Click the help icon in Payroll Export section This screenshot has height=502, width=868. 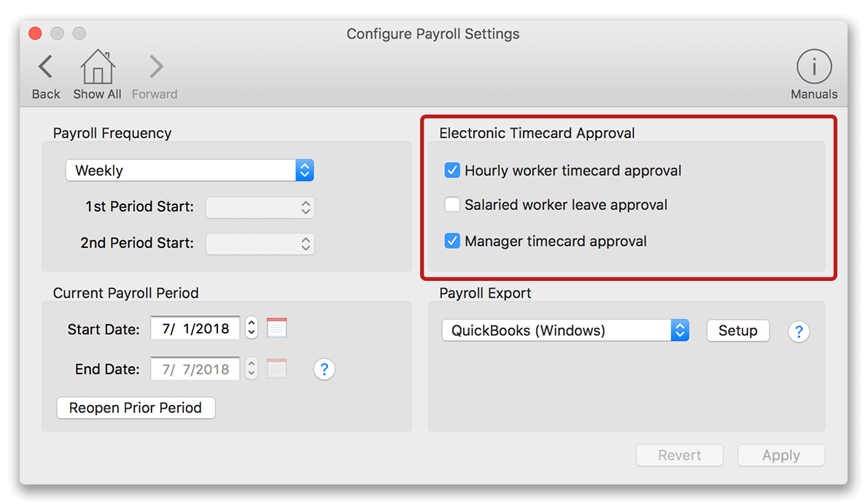(x=799, y=331)
